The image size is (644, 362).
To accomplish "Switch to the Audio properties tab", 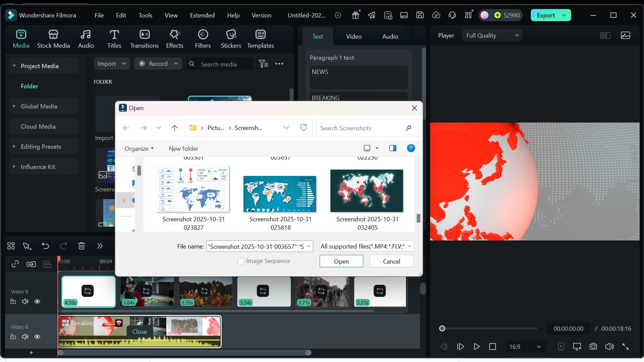I will (x=390, y=36).
